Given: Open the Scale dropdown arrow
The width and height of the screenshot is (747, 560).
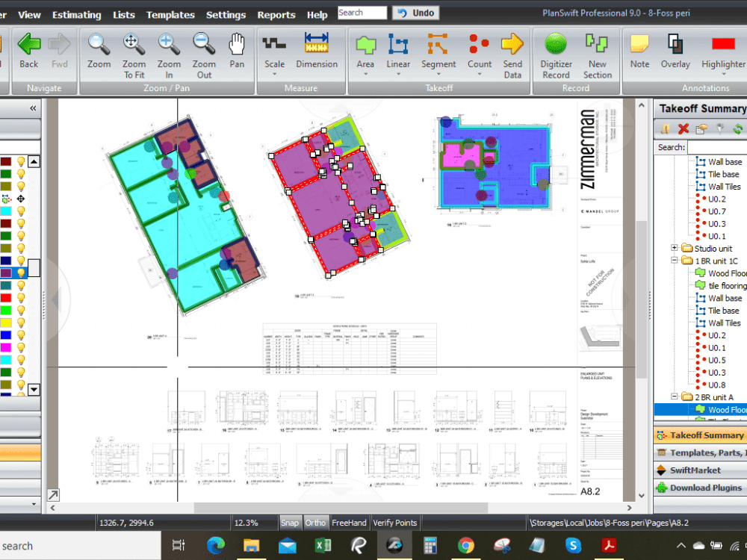Looking at the screenshot, I should [x=274, y=74].
